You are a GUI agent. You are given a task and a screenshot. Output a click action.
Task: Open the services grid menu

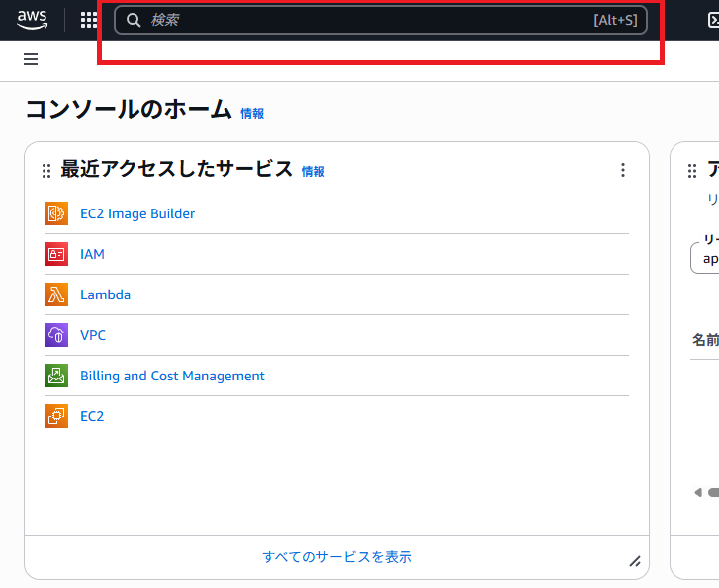pyautogui.click(x=88, y=20)
